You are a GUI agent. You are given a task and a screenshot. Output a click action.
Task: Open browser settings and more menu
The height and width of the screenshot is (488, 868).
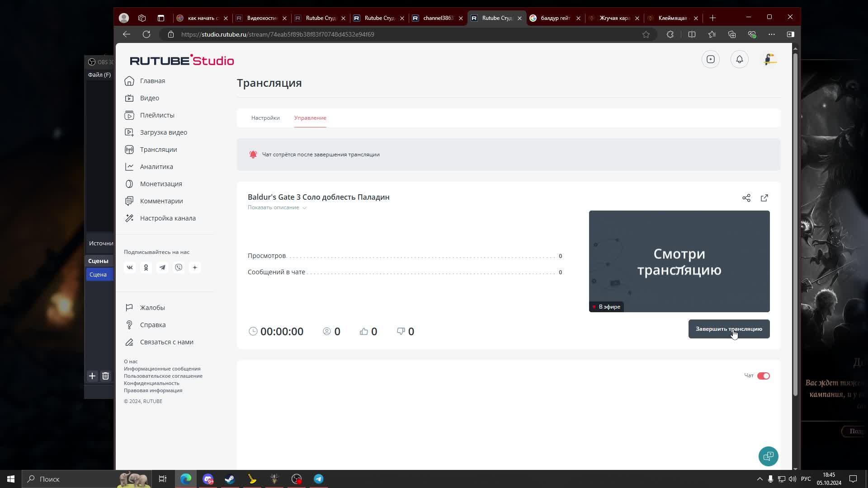771,34
